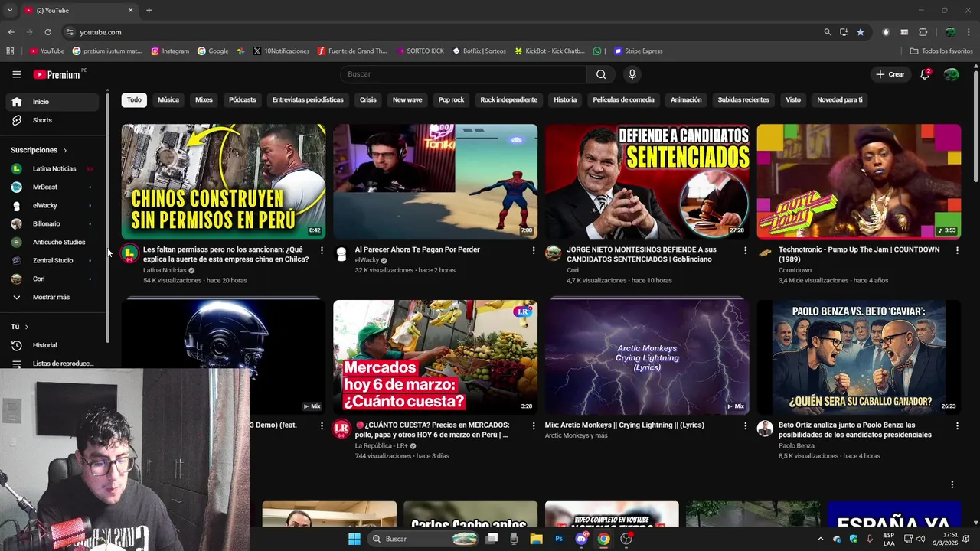Open Zentral Studio subscription channel

(53, 260)
